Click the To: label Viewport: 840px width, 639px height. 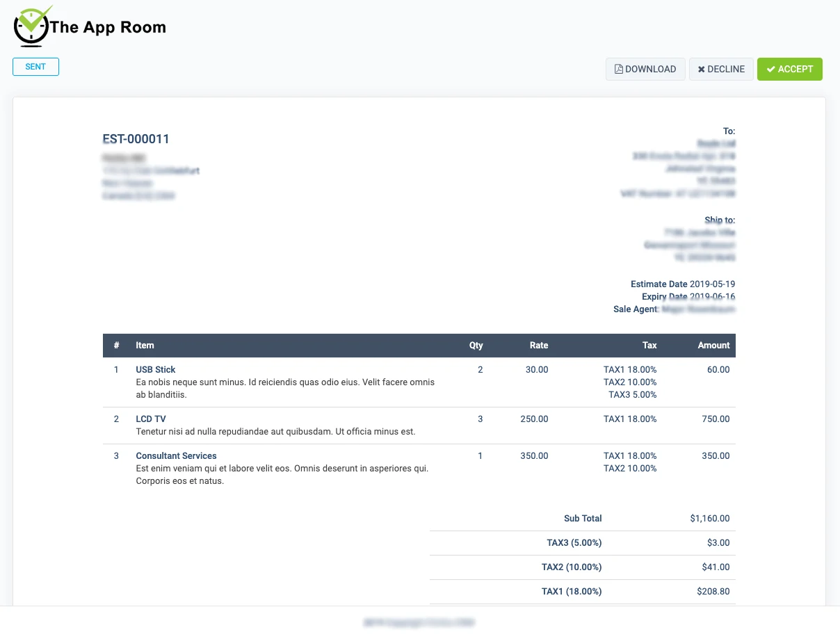pyautogui.click(x=729, y=131)
